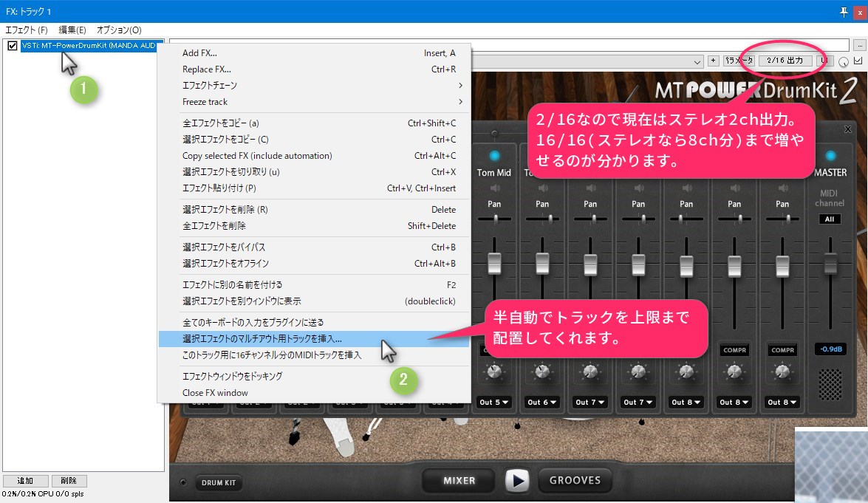The height and width of the screenshot is (503, 868).
Task: Start groove playback with the play button
Action: click(517, 480)
